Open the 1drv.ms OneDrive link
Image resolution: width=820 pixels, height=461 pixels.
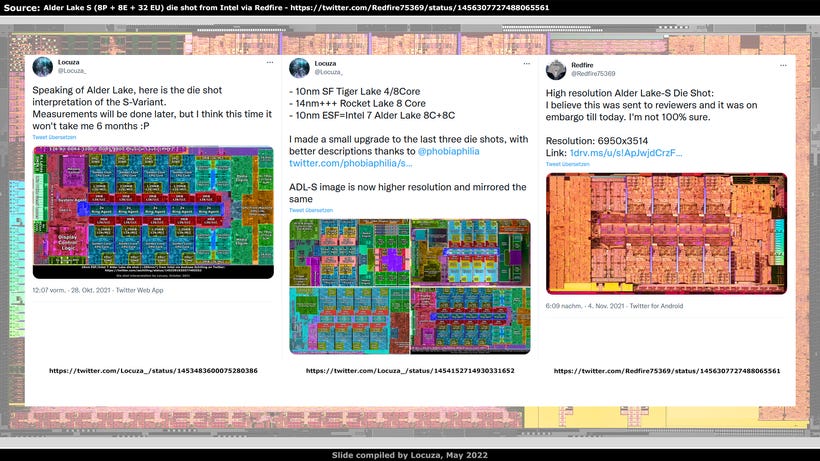625,153
